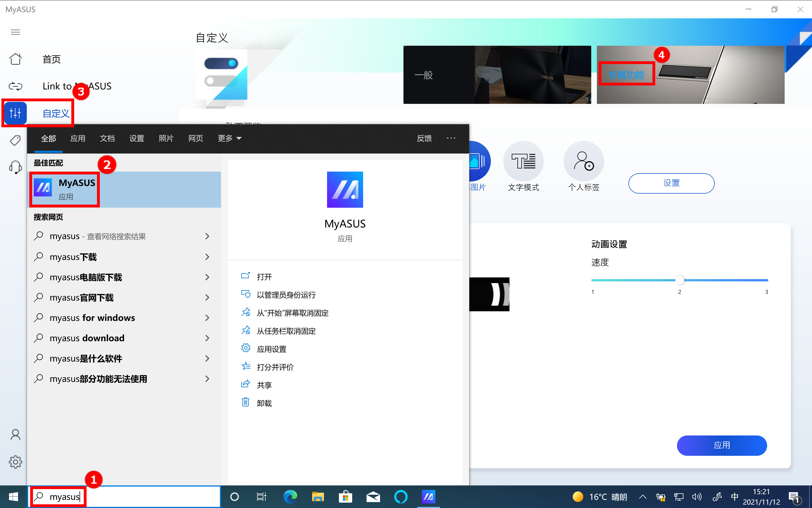Open the weather 16°C 晴朗 widget
This screenshot has height=508, width=812.
point(600,497)
